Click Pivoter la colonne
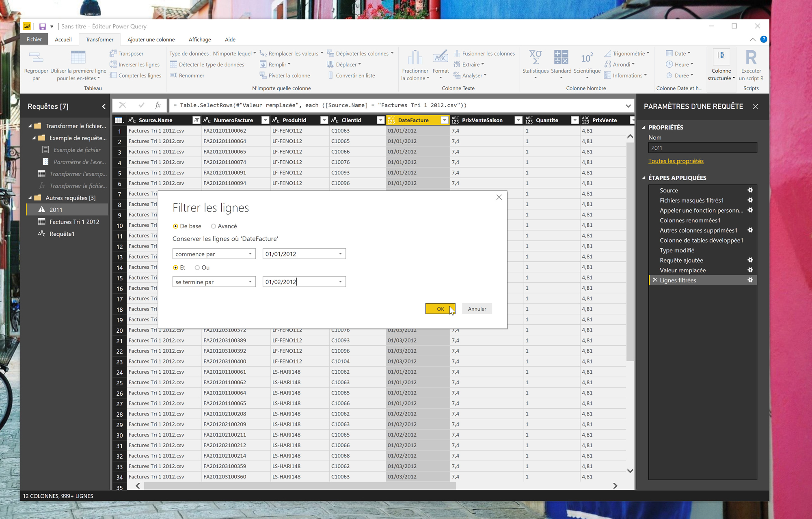 click(285, 75)
